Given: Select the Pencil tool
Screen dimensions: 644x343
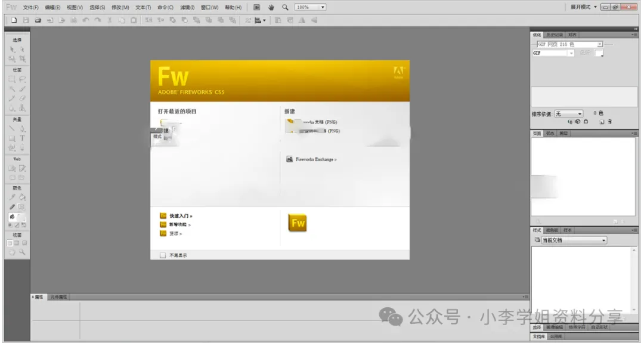Looking at the screenshot, I should (x=12, y=98).
